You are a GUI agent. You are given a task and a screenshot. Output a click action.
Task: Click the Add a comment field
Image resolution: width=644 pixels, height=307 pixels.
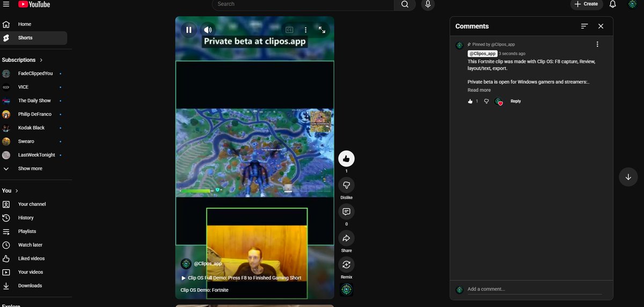535,289
